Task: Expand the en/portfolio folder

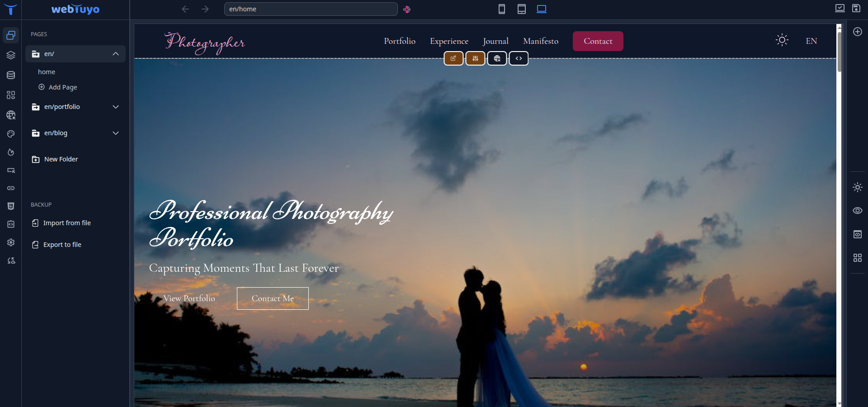Action: pyautogui.click(x=116, y=107)
